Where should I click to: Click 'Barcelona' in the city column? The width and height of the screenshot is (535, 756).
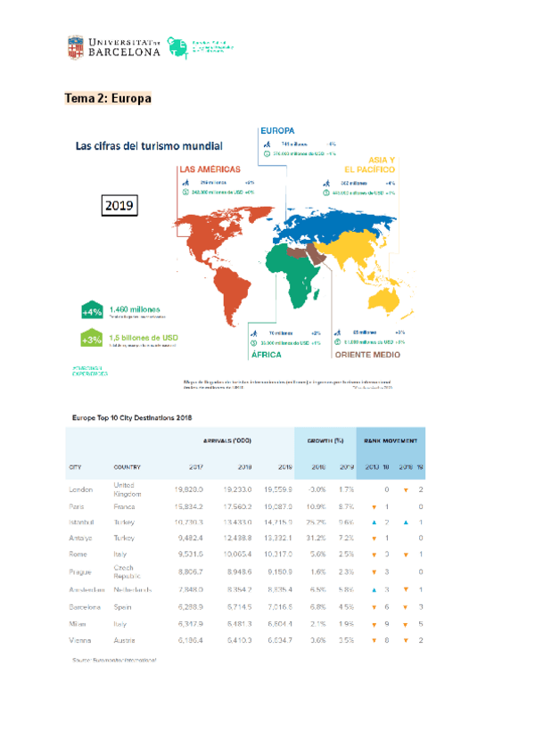tap(85, 607)
